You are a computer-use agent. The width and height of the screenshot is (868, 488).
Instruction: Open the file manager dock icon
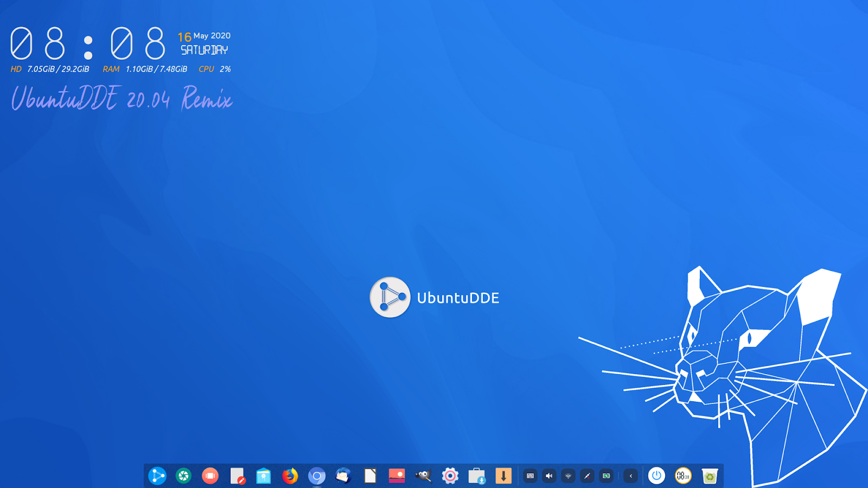click(264, 476)
